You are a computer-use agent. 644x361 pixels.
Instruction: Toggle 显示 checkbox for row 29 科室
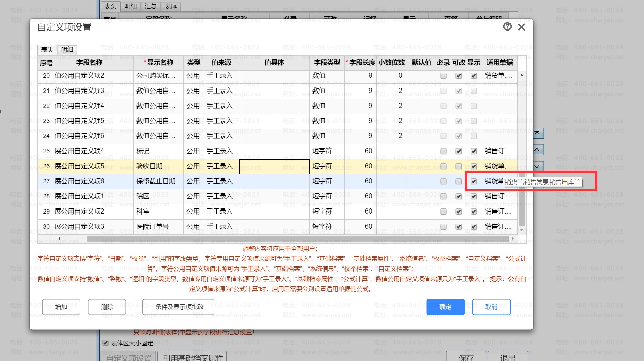(474, 212)
